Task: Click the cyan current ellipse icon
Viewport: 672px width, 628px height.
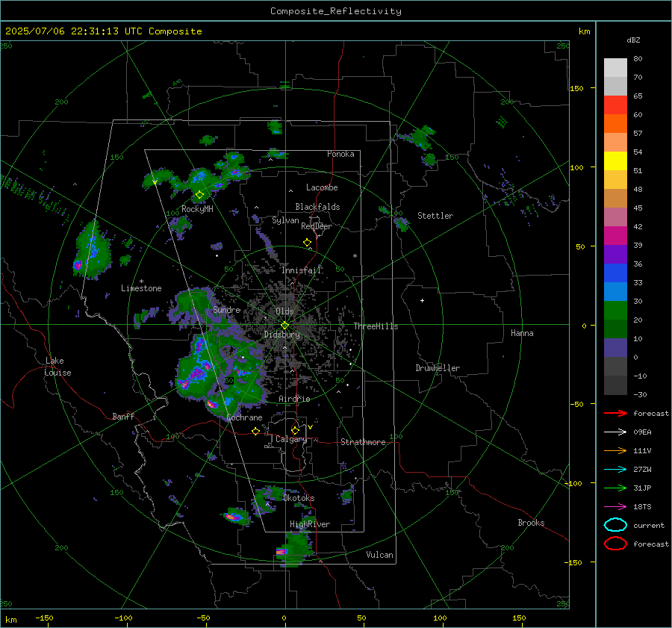Action: point(615,525)
